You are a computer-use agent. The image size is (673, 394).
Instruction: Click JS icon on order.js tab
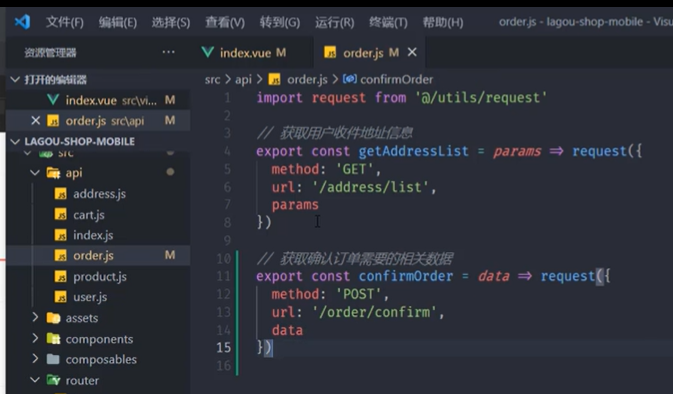[330, 53]
